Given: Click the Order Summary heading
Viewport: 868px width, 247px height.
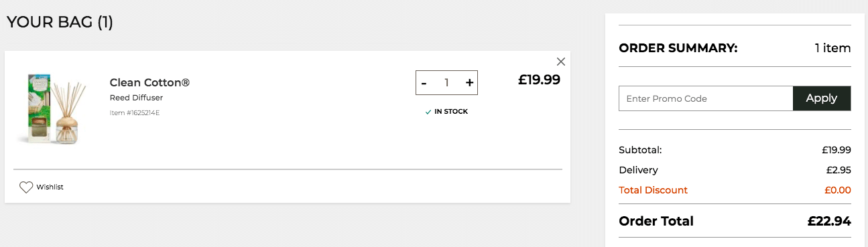Looking at the screenshot, I should [x=678, y=48].
